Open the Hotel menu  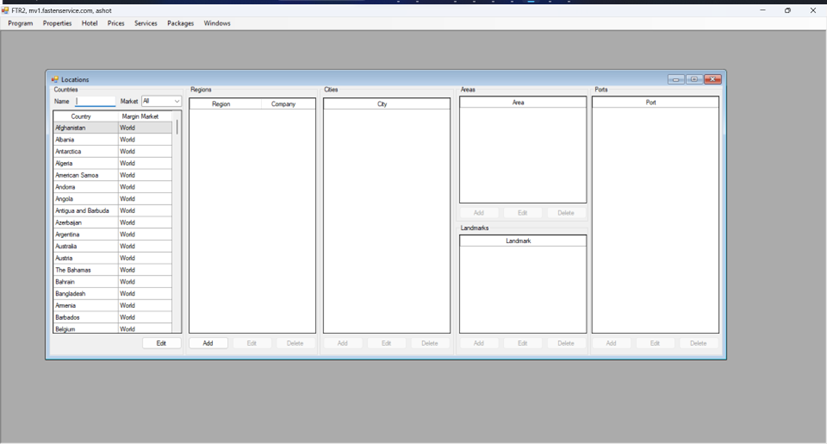(89, 23)
